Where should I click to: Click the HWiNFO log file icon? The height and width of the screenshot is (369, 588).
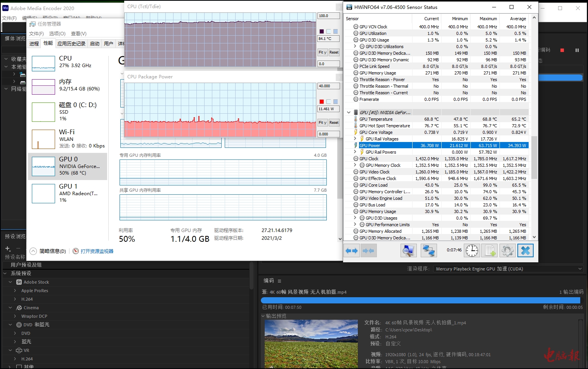pyautogui.click(x=489, y=251)
